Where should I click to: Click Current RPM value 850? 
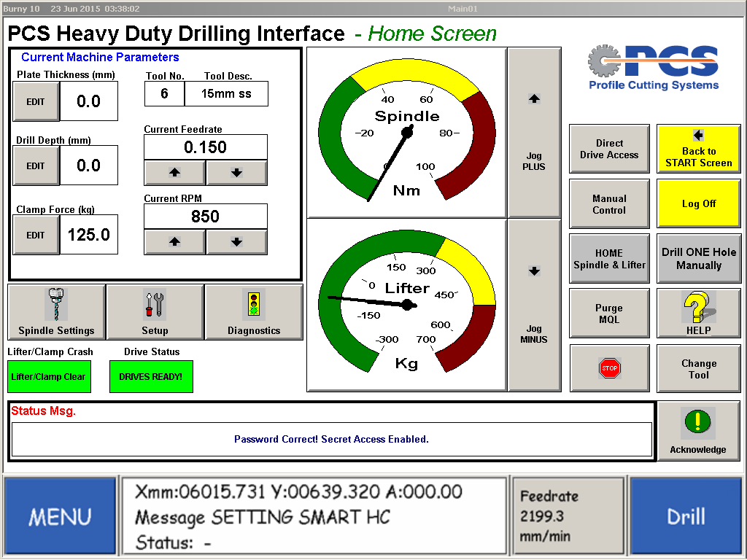[205, 217]
